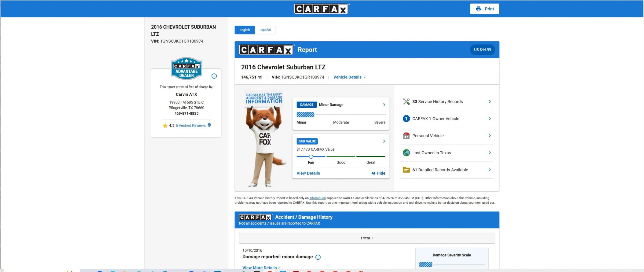Click the Carvin ATX dealer name
644x272 pixels.
186,94
